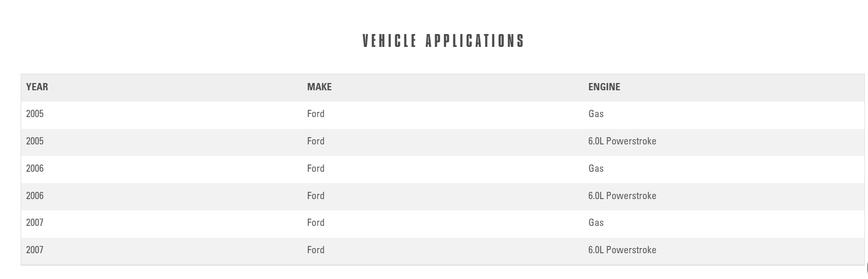Select Ford in the 2005 Gas row
The width and height of the screenshot is (868, 279).
tap(315, 114)
